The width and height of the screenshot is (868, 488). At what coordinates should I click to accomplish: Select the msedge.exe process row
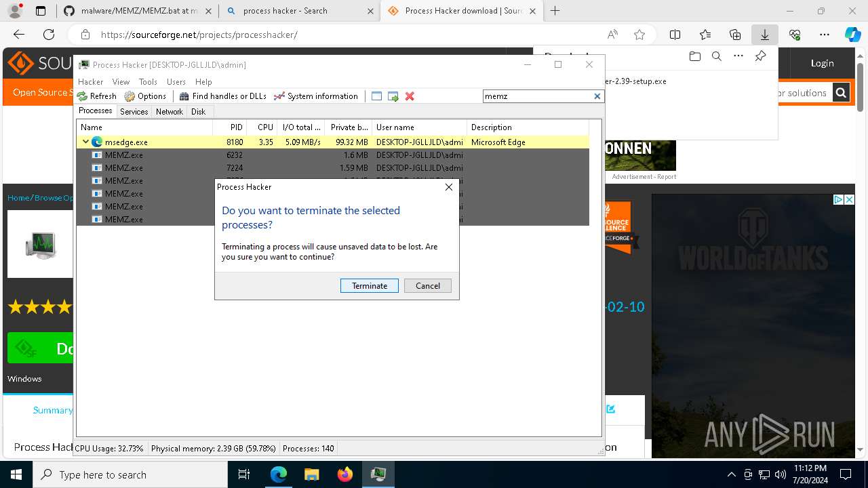(332, 142)
